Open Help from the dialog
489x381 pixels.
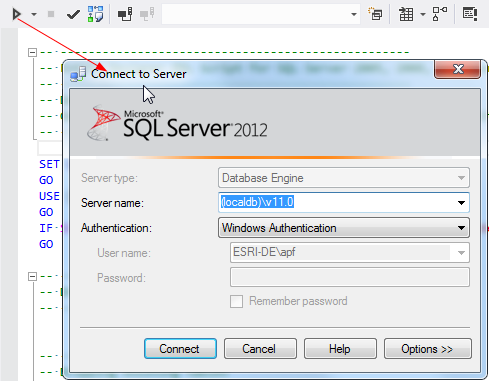coord(340,349)
